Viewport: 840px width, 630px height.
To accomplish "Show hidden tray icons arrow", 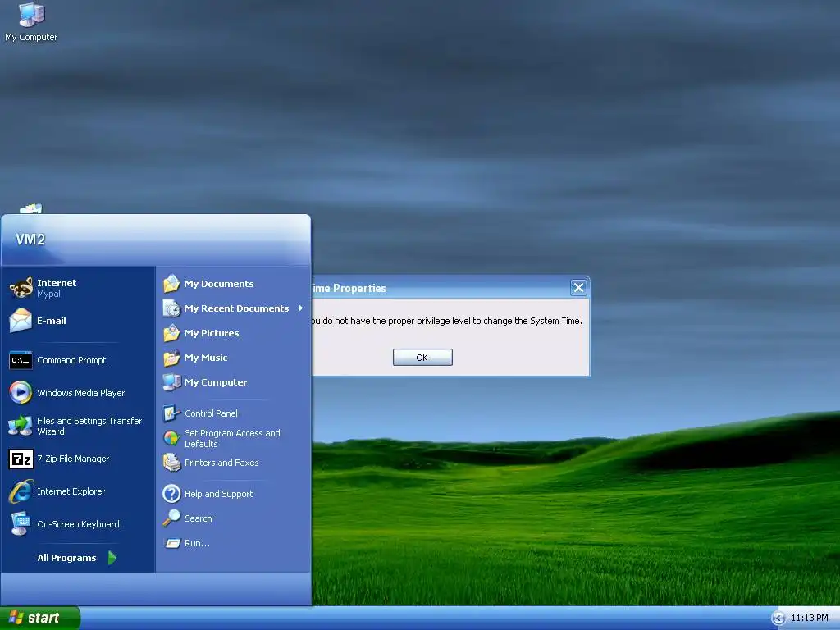I will pos(778,619).
